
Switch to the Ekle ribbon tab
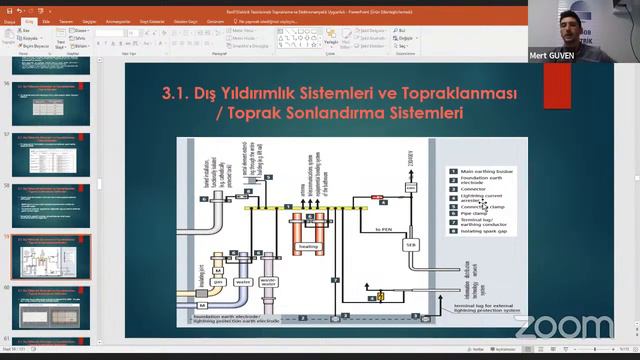[x=46, y=22]
